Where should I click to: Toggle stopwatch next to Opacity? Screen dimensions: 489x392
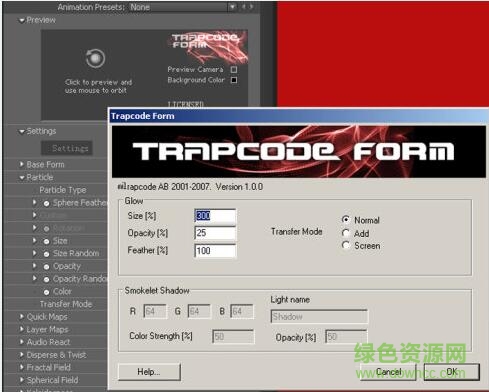tap(46, 266)
